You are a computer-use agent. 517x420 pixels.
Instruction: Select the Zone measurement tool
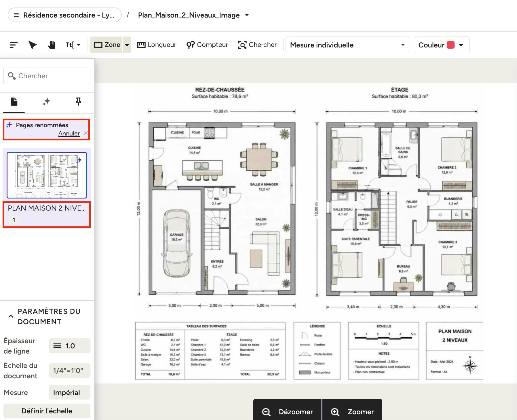pyautogui.click(x=107, y=45)
